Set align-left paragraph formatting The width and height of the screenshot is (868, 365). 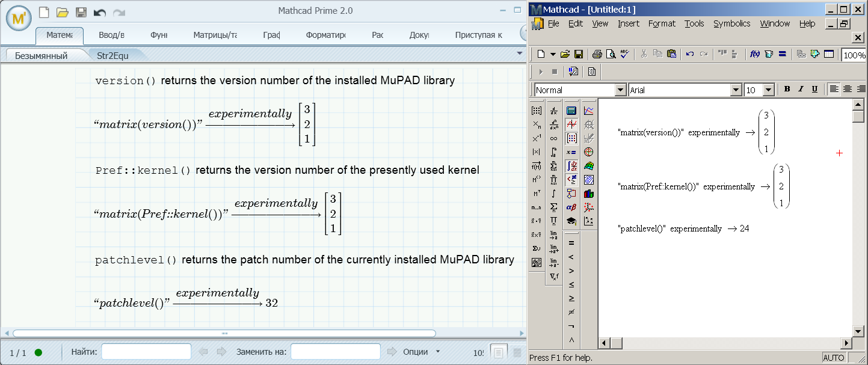tap(834, 89)
